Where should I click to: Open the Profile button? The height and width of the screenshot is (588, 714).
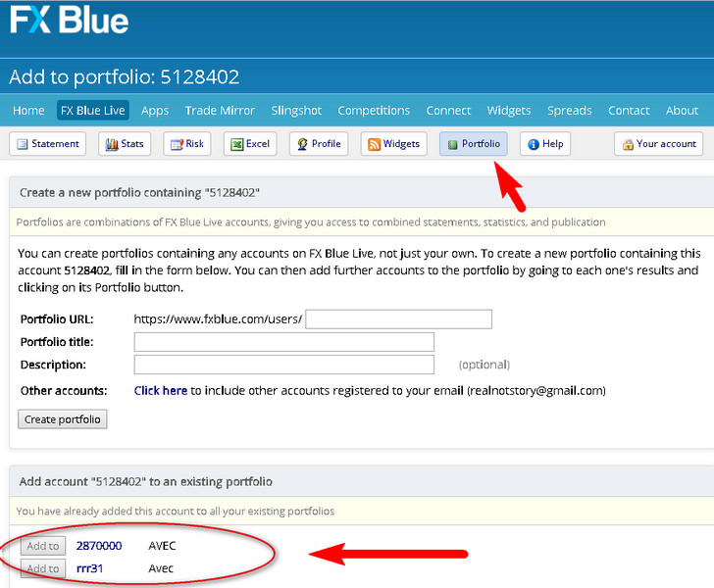[319, 144]
